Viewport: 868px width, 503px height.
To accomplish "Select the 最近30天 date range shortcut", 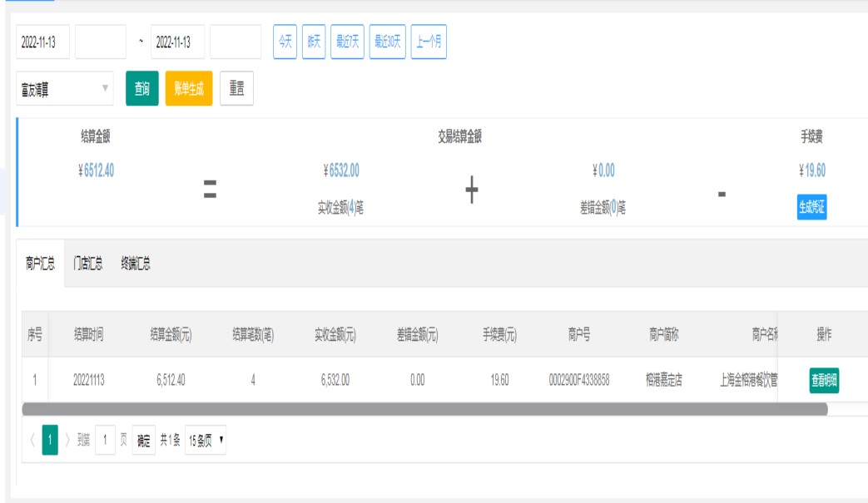I will [387, 42].
